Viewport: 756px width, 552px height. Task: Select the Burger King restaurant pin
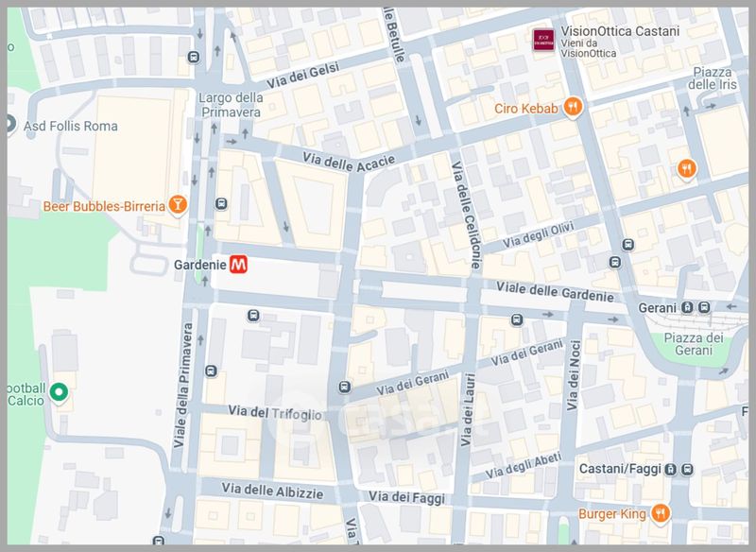[x=661, y=513]
